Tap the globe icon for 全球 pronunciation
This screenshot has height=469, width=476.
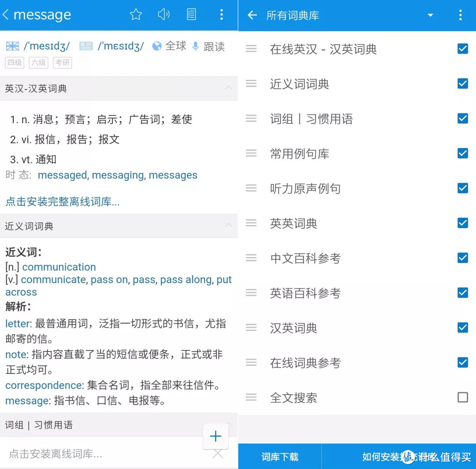(x=156, y=46)
